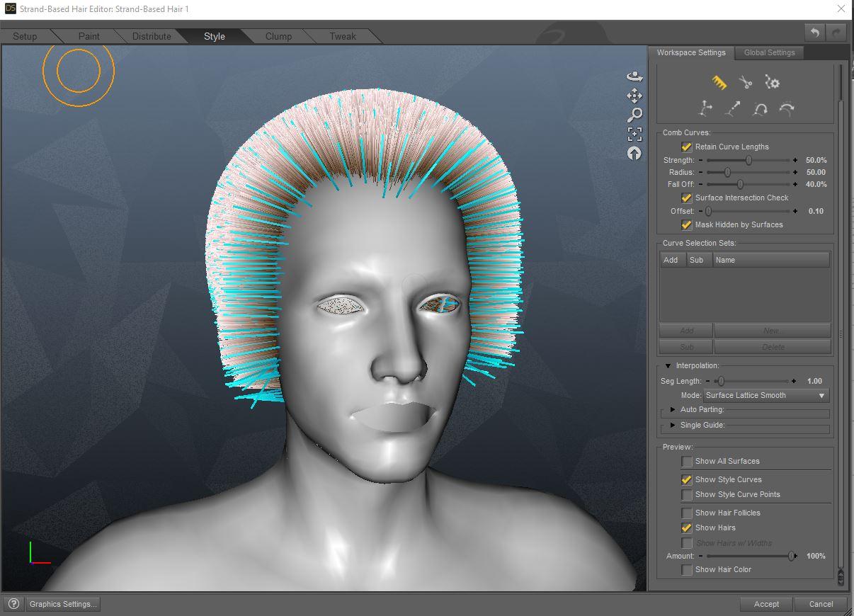Open Graphics Settings
854x616 pixels.
63,604
